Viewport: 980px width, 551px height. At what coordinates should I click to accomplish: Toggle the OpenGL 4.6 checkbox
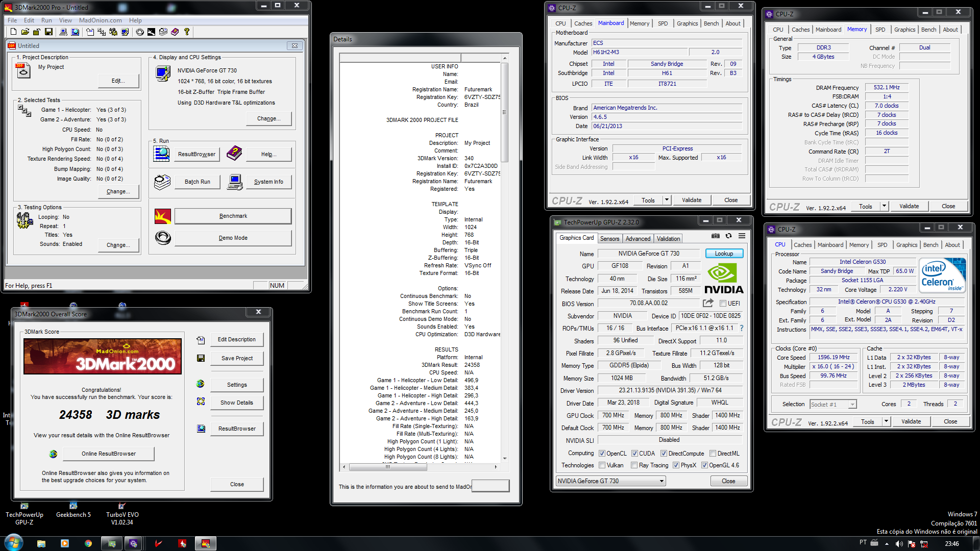click(x=704, y=465)
